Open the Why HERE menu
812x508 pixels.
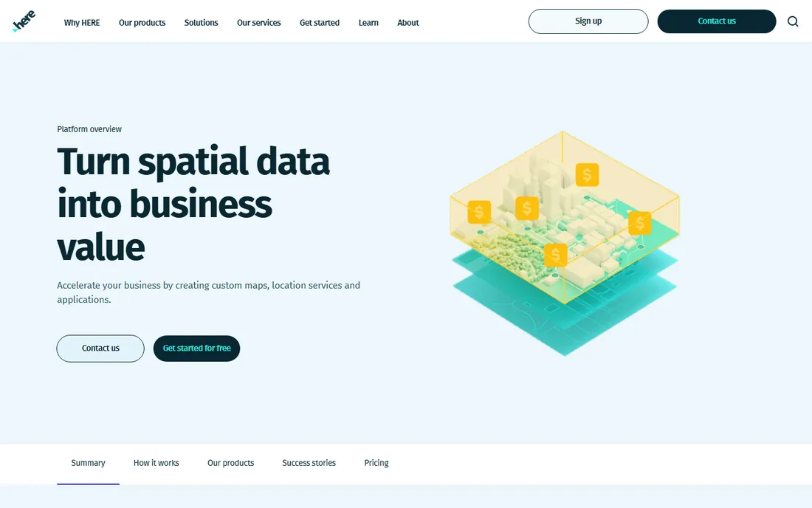click(82, 23)
